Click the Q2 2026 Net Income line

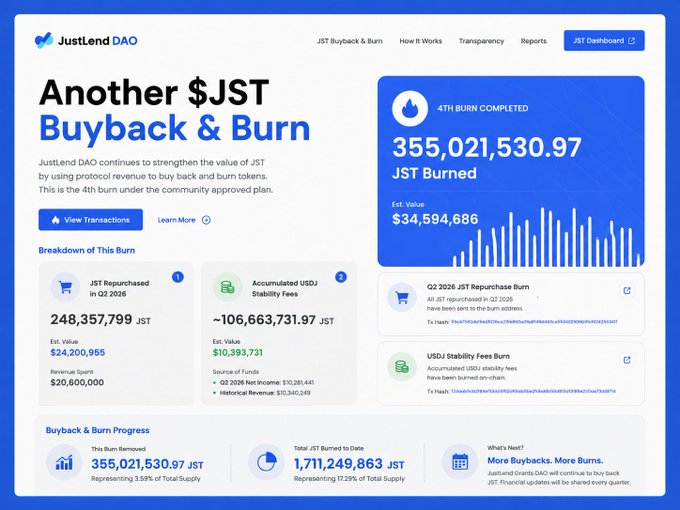click(x=266, y=382)
